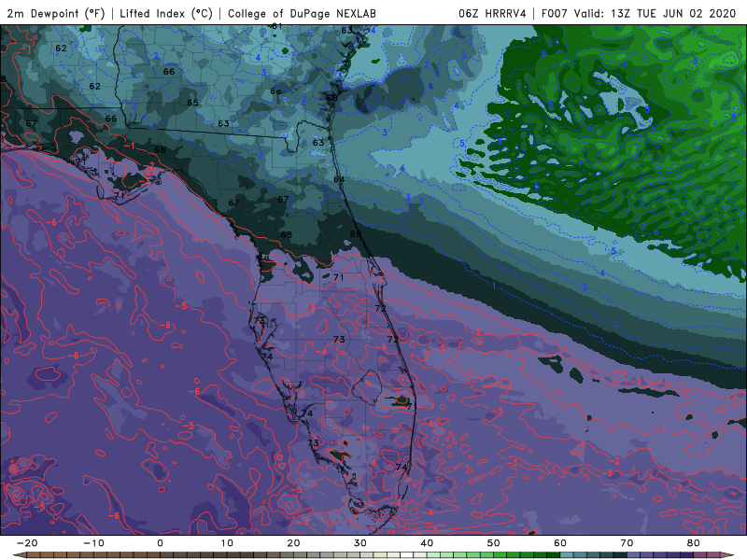
Task: Click the "Valid: 13Z TUE JUN 02 2020" text
Action: pyautogui.click(x=655, y=13)
